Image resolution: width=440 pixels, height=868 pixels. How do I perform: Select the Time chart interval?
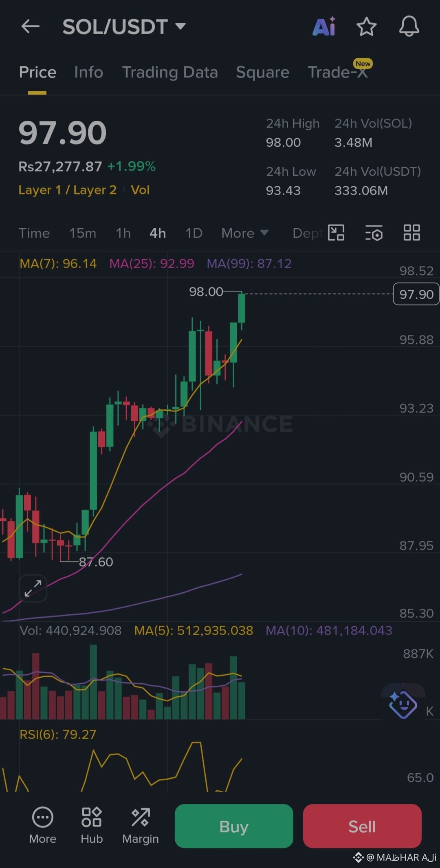point(34,233)
